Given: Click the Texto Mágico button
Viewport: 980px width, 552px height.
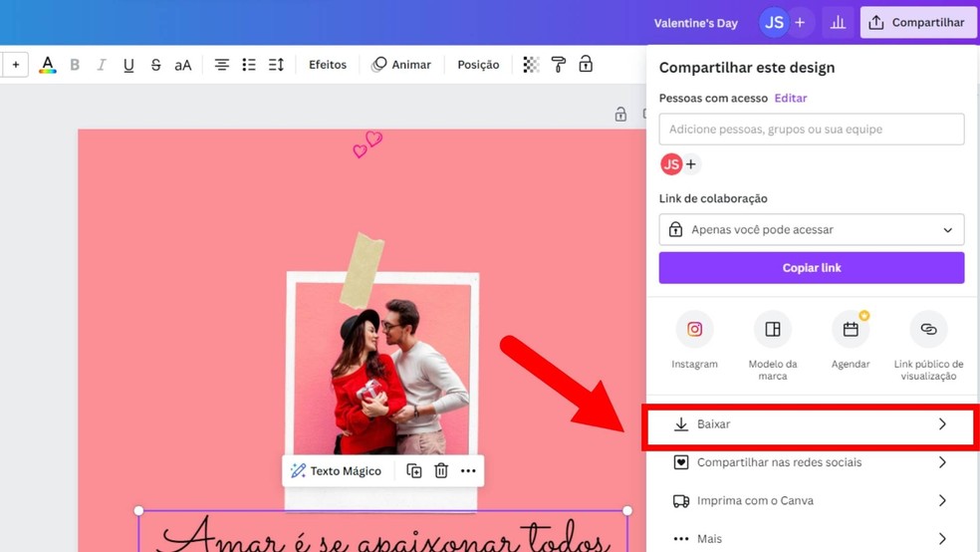Looking at the screenshot, I should click(337, 470).
